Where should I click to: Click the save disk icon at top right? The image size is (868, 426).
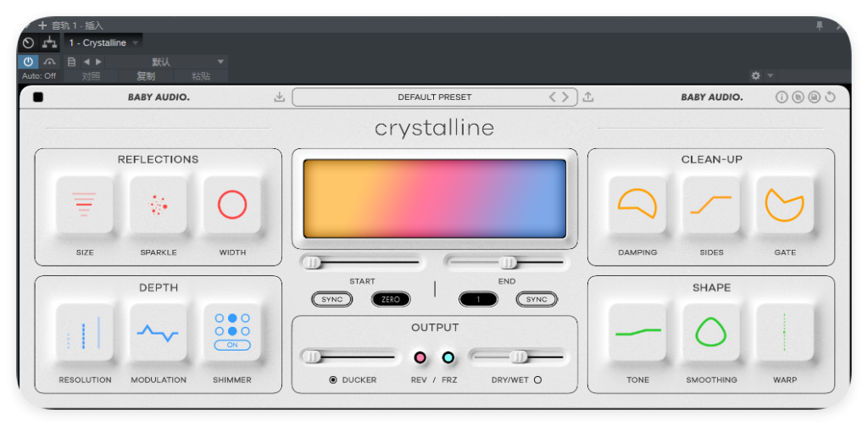814,97
